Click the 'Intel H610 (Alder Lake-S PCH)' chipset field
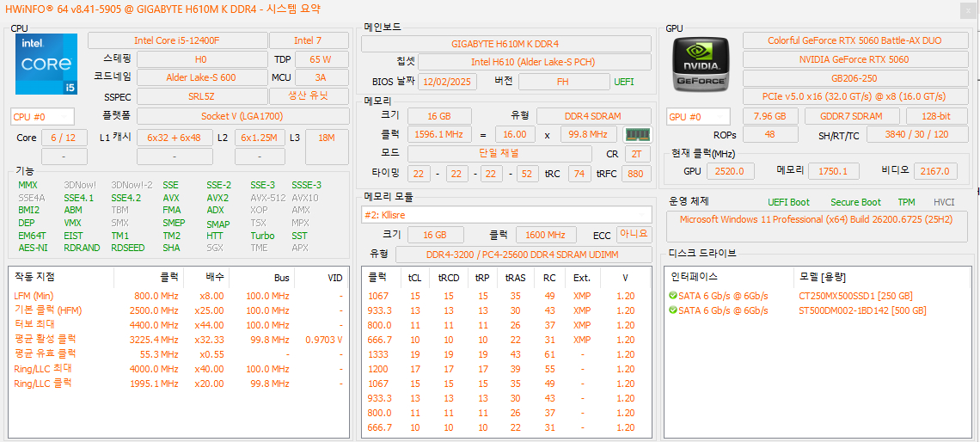The image size is (980, 442). point(535,62)
